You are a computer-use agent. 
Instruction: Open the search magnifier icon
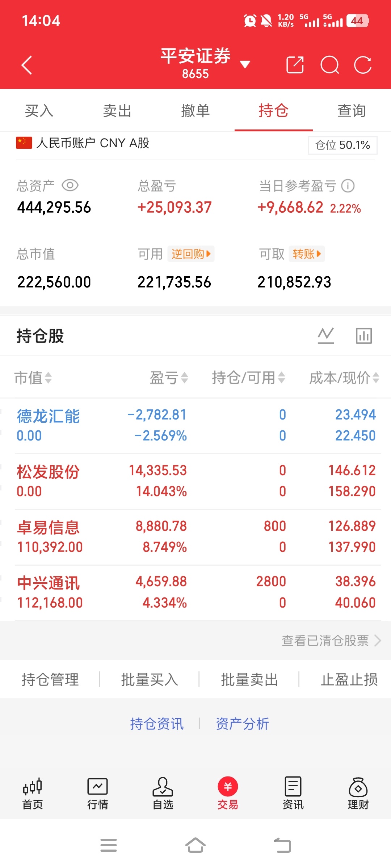coord(330,65)
